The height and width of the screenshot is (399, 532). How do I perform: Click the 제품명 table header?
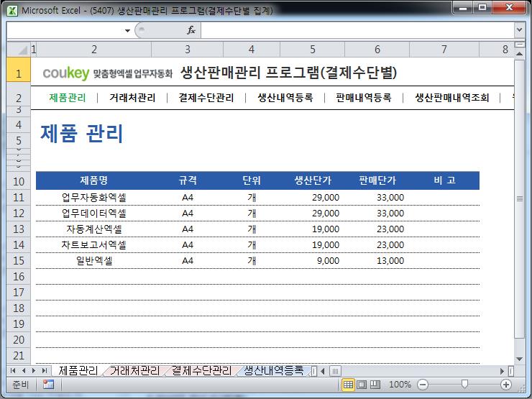(94, 180)
